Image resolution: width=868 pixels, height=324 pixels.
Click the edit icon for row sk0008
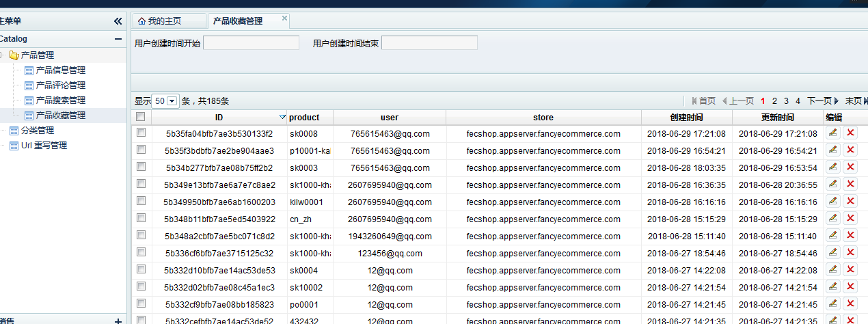pos(832,133)
